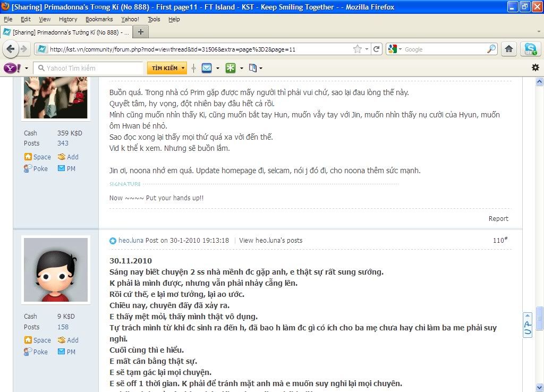Click the blue star icon beside heo.luna
544x392 pixels.
click(x=113, y=241)
